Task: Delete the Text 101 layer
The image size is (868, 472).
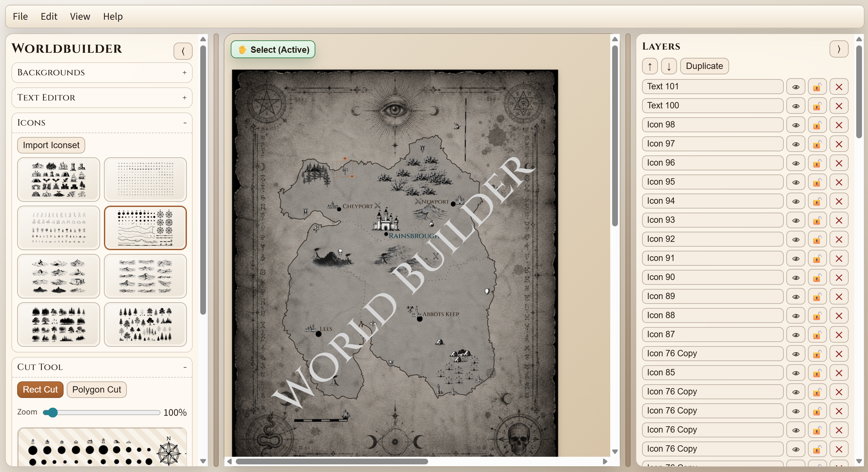Action: (x=839, y=87)
